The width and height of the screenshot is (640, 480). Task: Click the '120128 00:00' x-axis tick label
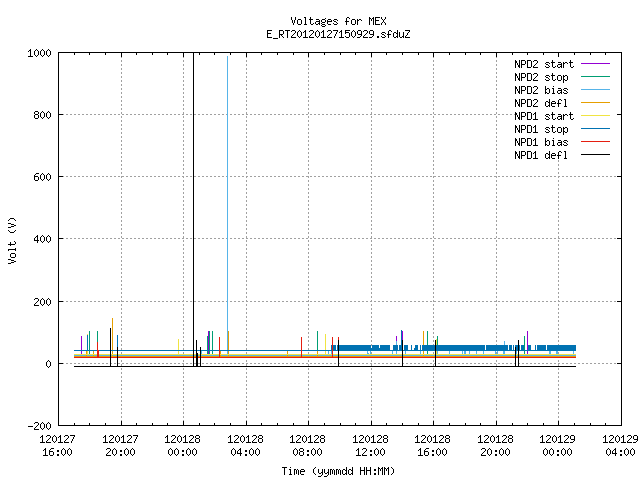click(x=182, y=446)
